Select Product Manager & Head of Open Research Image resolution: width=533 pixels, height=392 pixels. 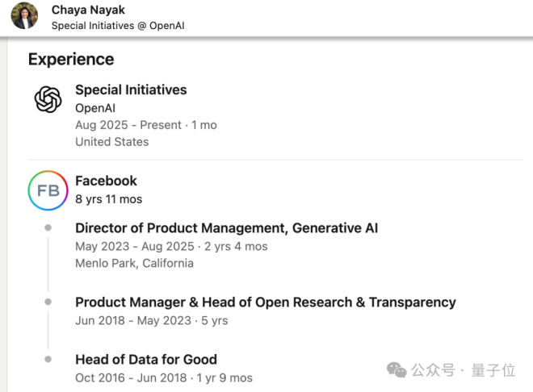click(x=265, y=302)
